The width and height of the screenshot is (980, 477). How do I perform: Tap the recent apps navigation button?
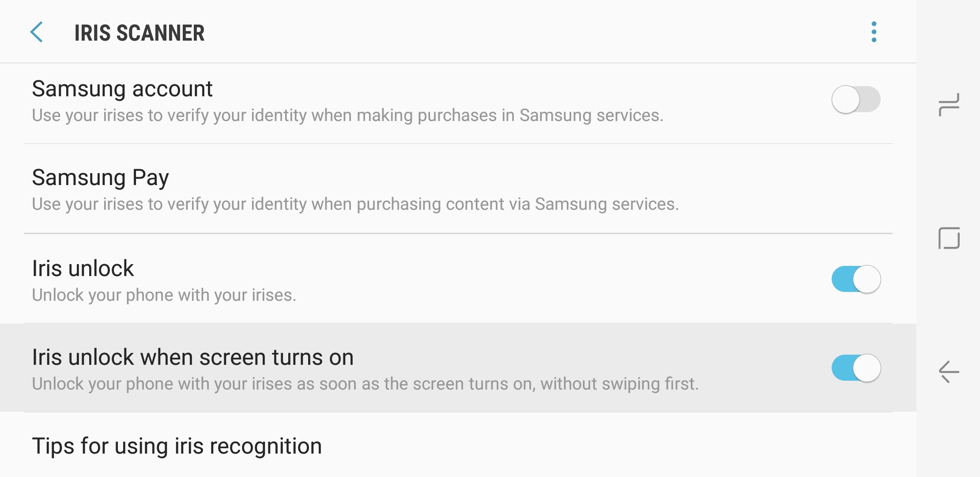tap(949, 105)
